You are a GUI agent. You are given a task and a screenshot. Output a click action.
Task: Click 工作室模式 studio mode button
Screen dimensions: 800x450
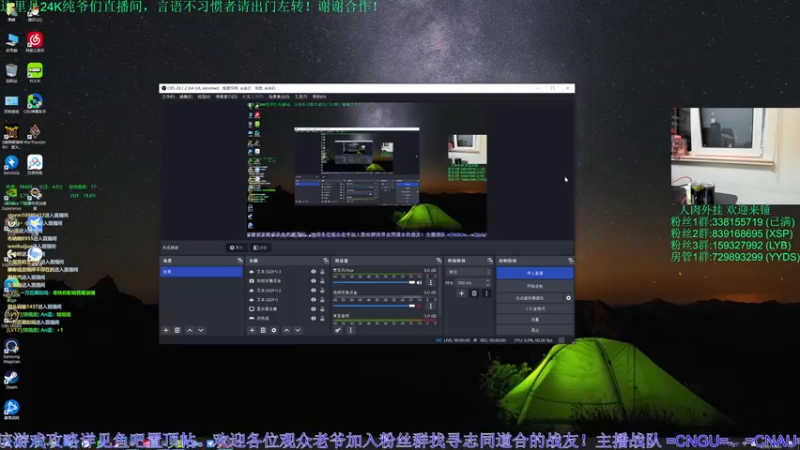tap(535, 309)
